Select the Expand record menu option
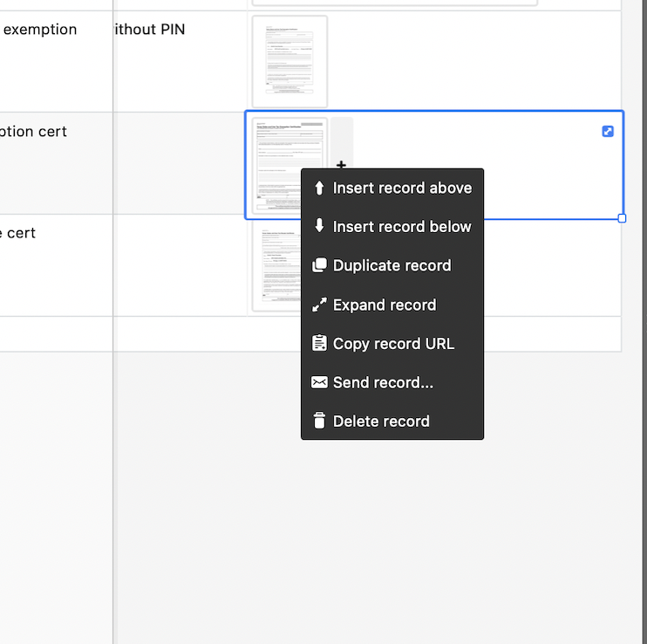 point(392,305)
